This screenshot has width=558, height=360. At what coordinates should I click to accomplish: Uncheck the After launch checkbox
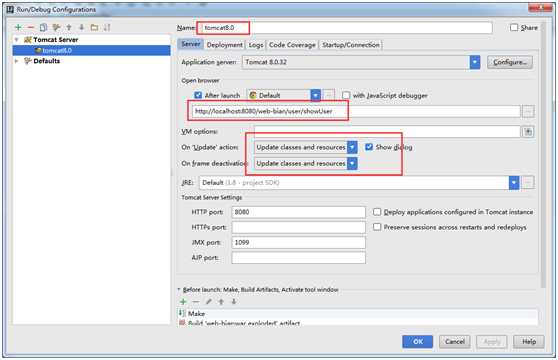tap(198, 95)
